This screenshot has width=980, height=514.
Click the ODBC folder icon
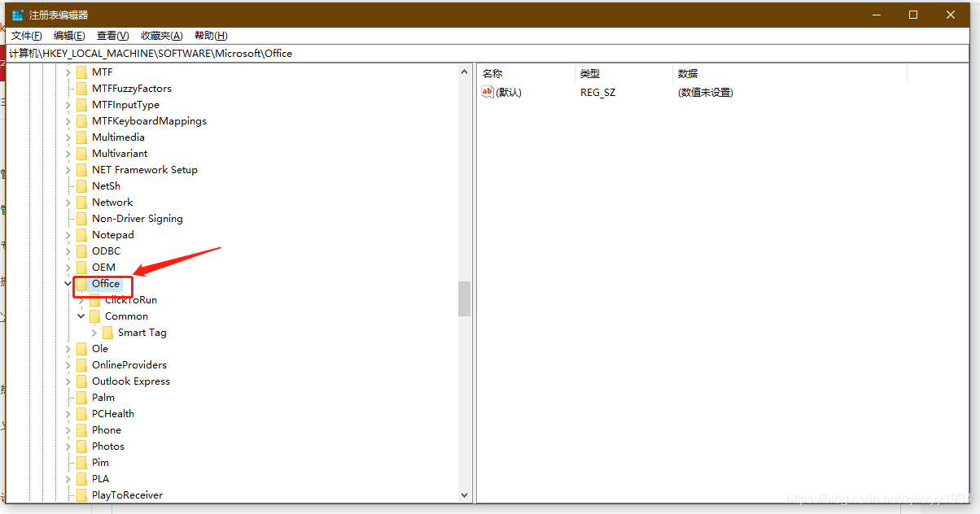click(x=81, y=251)
